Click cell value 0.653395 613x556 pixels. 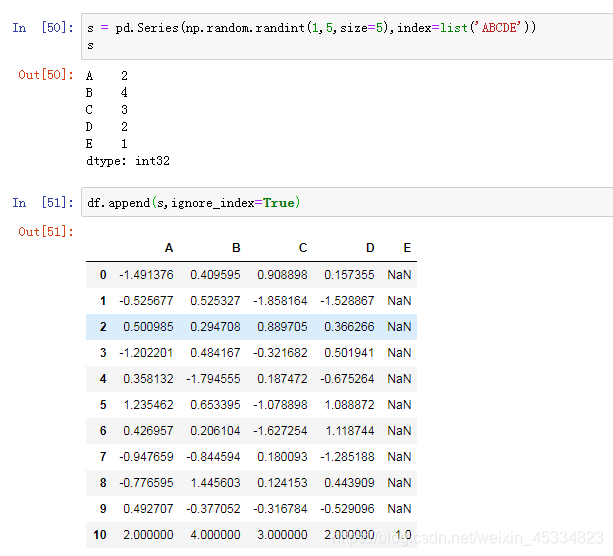point(215,405)
